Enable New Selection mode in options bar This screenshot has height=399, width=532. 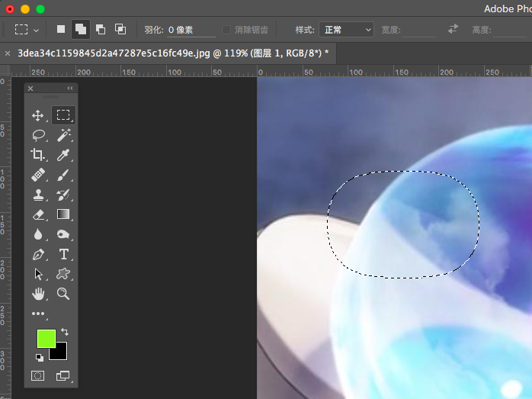61,30
